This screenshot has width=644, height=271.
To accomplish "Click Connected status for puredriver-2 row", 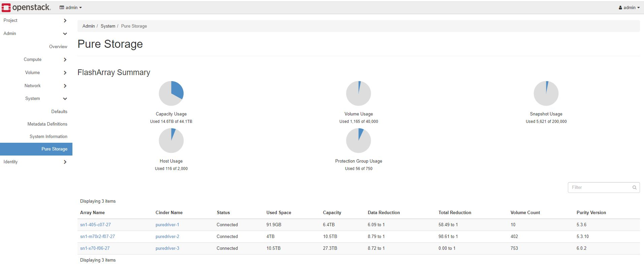I will point(227,236).
